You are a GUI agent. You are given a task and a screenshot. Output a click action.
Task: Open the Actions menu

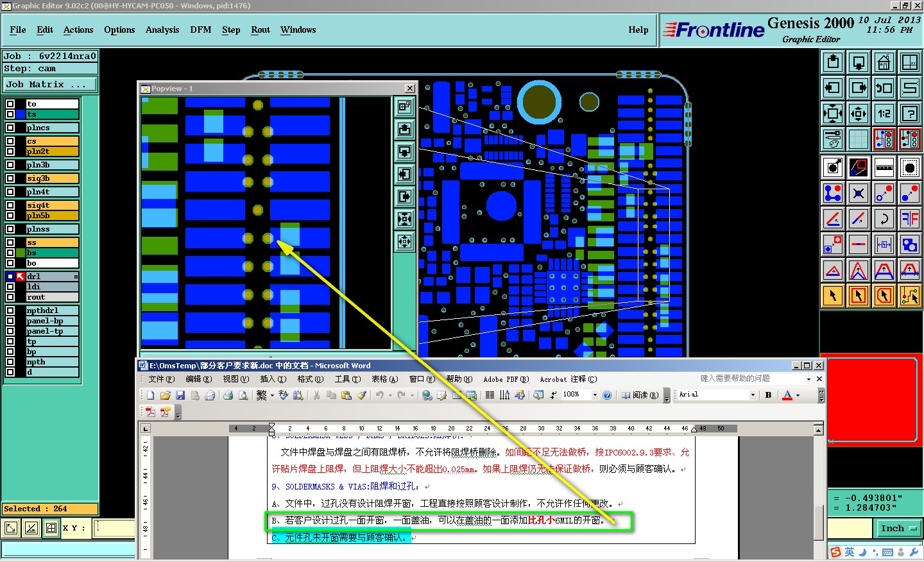pos(78,30)
